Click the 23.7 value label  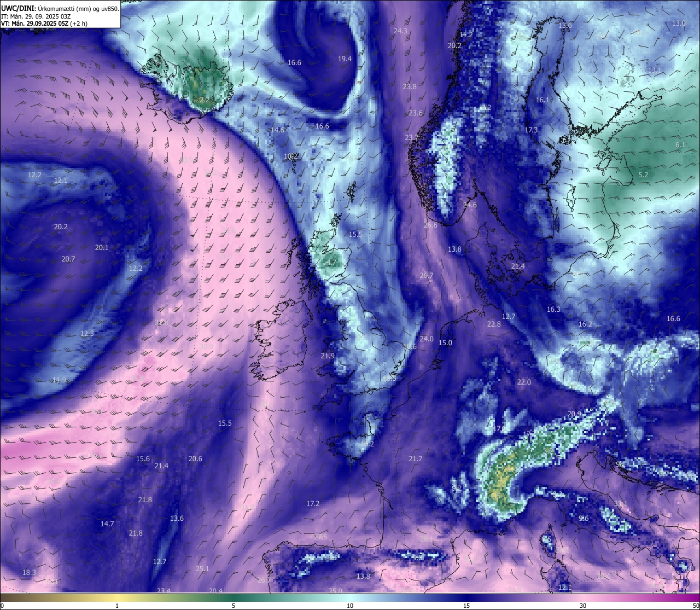point(411,137)
